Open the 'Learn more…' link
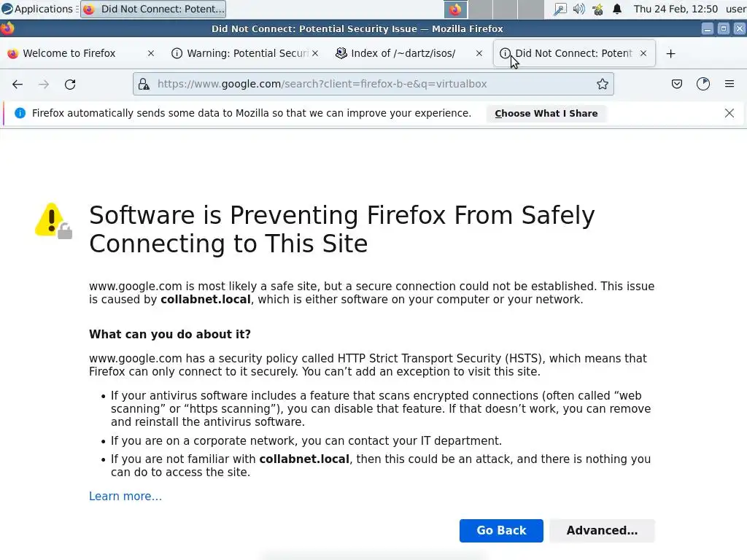This screenshot has height=560, width=747. point(125,497)
